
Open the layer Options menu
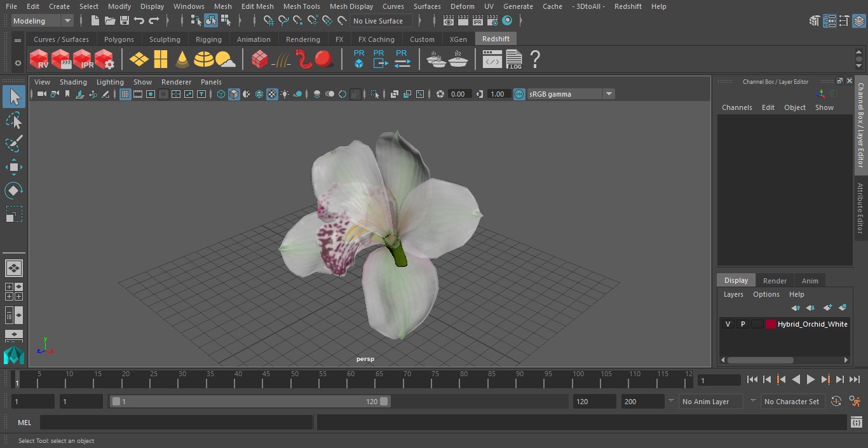[x=766, y=294]
